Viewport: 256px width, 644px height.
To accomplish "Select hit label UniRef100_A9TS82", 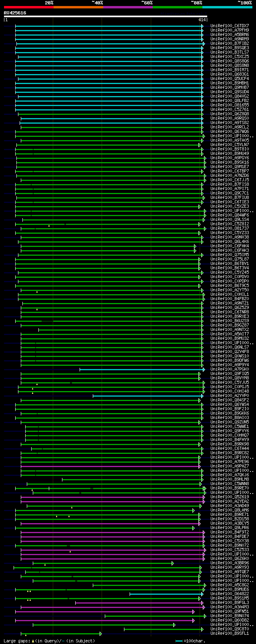I will tap(230, 122).
